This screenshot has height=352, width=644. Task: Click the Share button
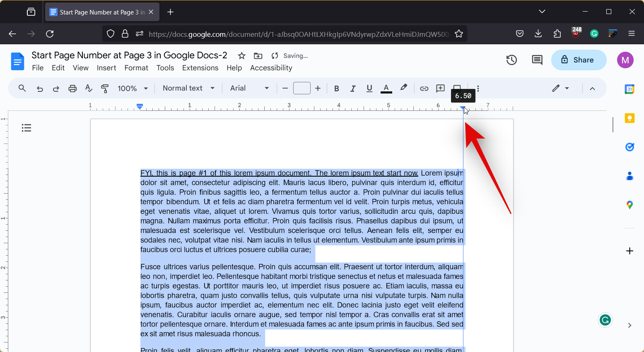click(579, 60)
